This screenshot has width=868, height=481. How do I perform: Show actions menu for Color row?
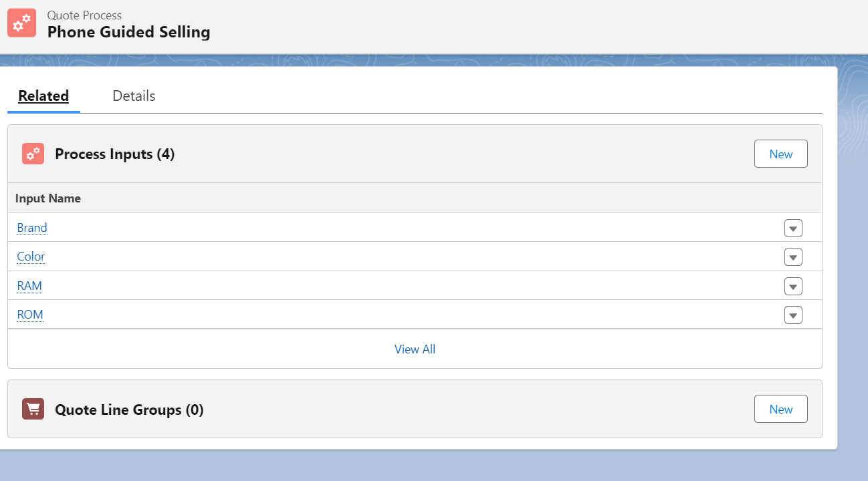pos(793,257)
